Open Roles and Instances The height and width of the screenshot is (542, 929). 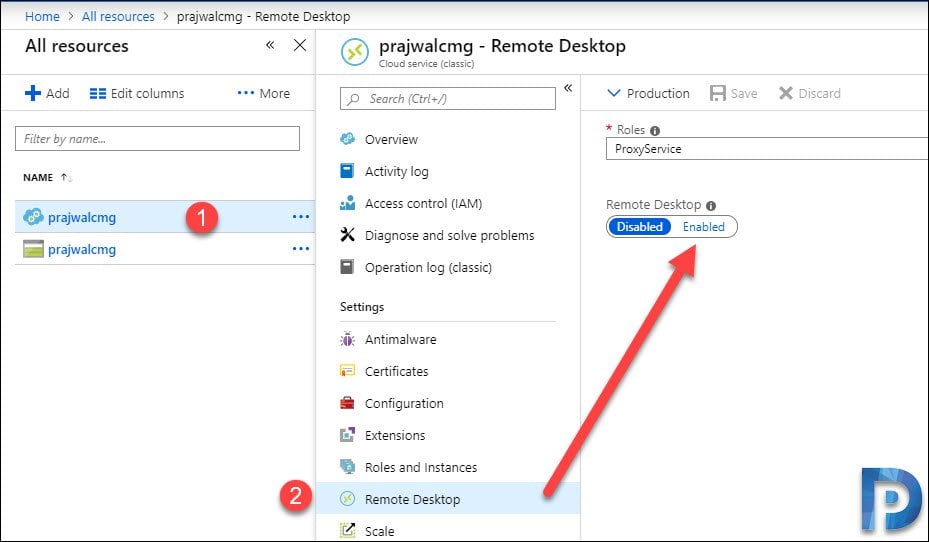[421, 467]
